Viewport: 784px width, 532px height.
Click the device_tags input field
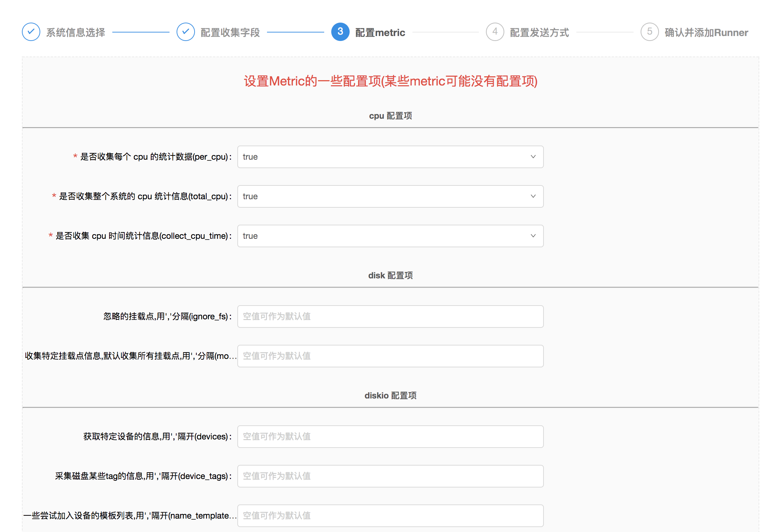pyautogui.click(x=390, y=476)
